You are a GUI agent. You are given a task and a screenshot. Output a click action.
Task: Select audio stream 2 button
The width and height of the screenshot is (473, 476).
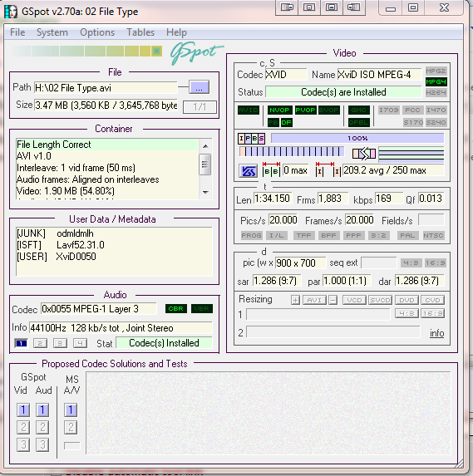40,344
